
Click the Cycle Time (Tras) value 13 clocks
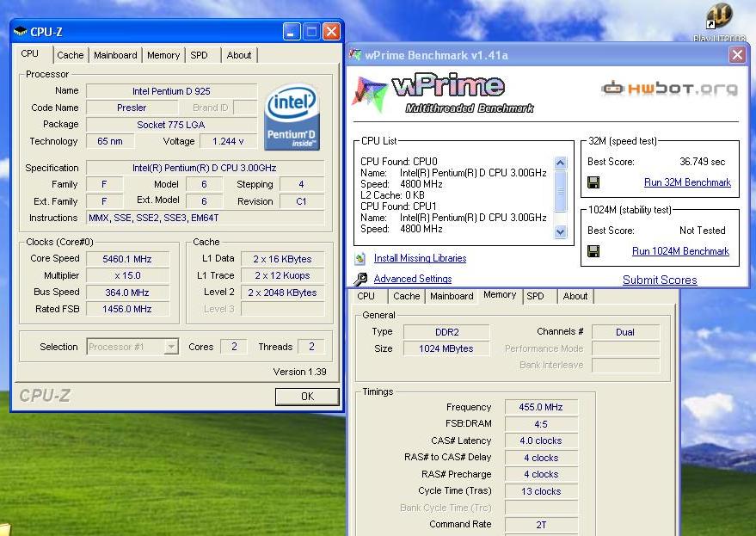[541, 491]
